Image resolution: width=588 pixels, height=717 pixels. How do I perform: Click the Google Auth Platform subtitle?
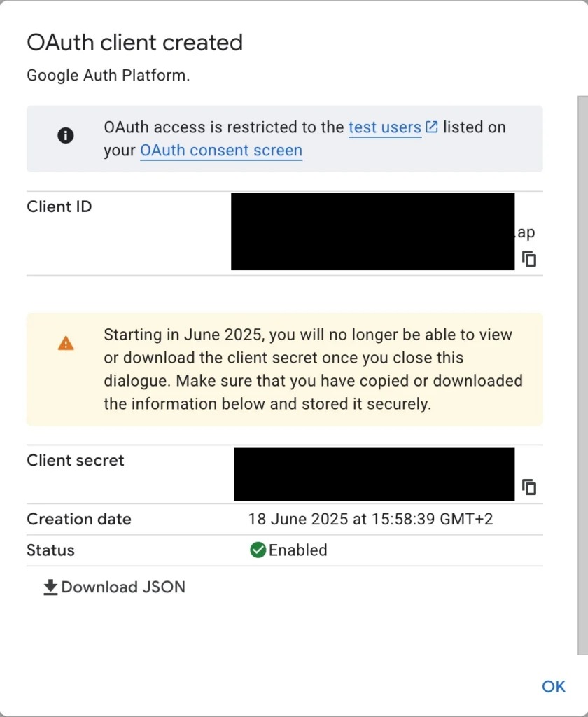point(108,75)
